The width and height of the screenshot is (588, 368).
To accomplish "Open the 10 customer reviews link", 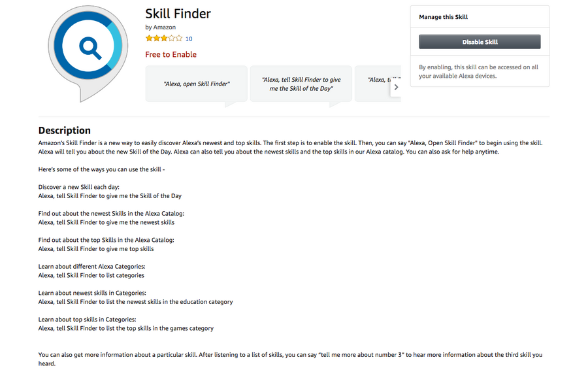I will [x=189, y=39].
